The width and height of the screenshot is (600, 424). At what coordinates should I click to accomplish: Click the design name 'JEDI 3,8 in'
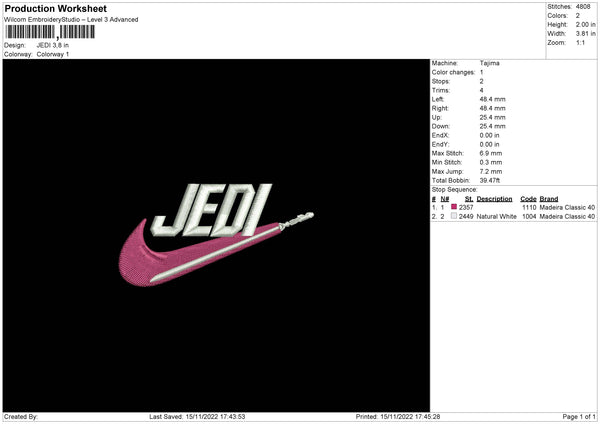pyautogui.click(x=53, y=45)
